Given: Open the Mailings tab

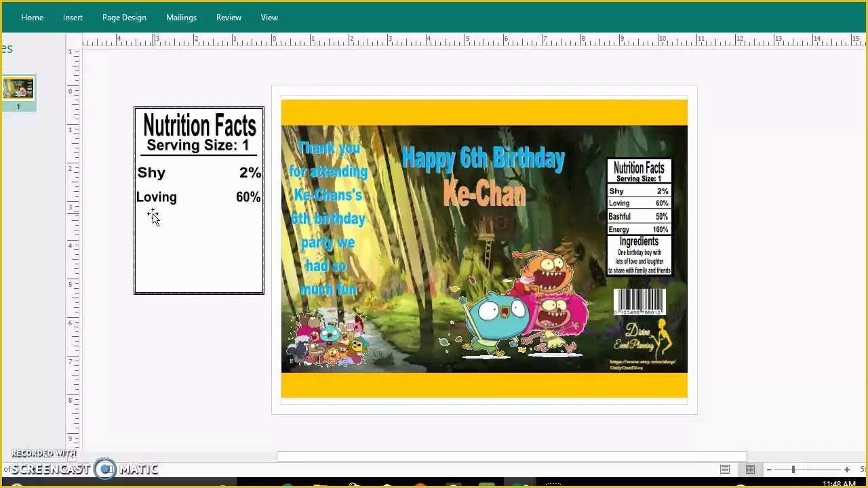Looking at the screenshot, I should pos(181,18).
